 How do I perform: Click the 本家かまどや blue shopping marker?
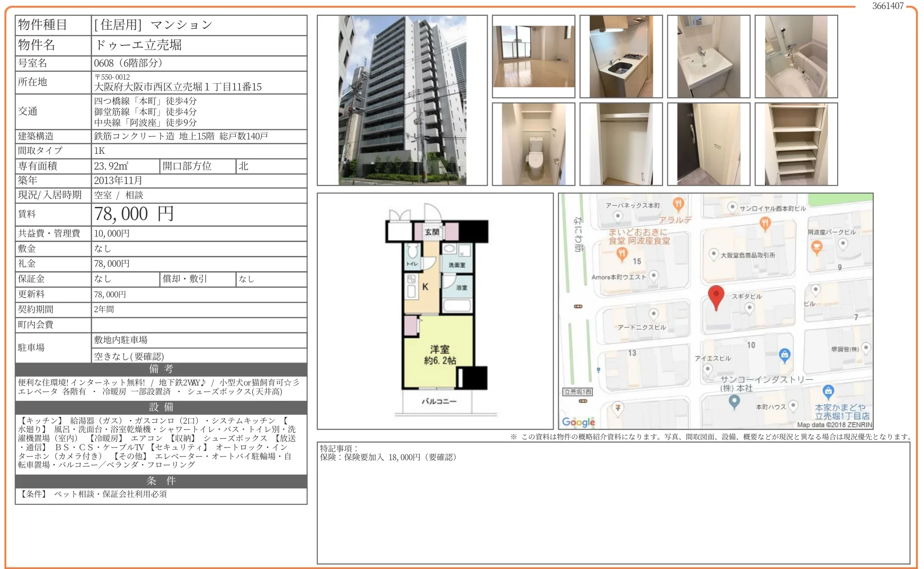(828, 391)
